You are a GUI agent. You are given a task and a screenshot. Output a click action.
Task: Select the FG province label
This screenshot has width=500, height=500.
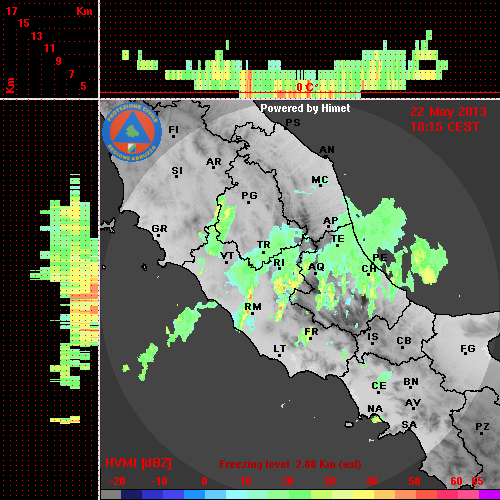pos(468,349)
